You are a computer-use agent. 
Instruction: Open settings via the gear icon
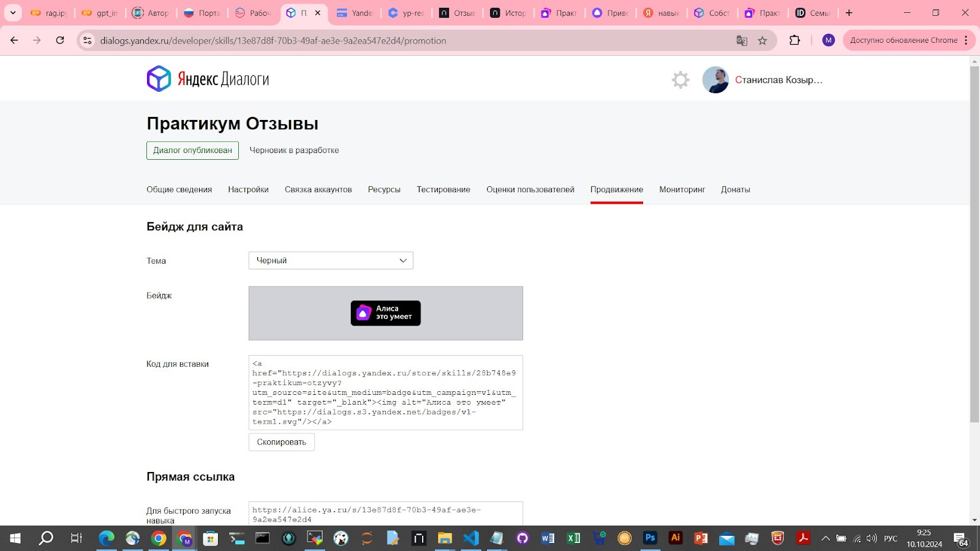[x=680, y=80]
